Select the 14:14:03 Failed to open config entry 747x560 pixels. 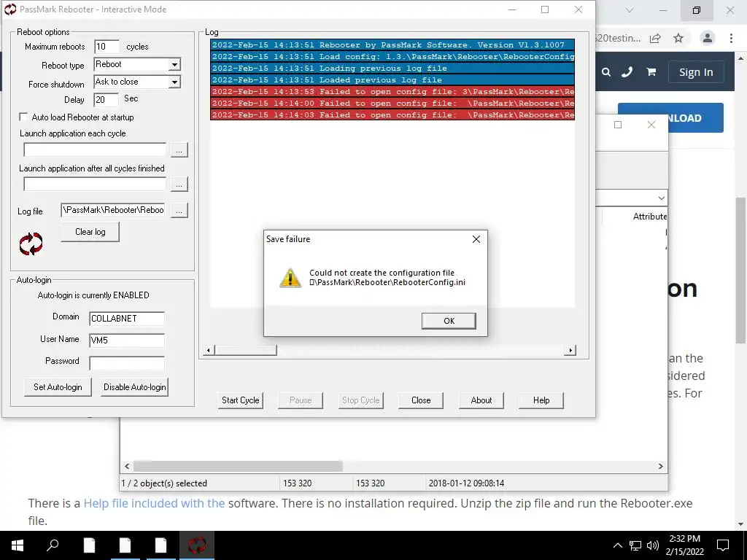coord(392,114)
